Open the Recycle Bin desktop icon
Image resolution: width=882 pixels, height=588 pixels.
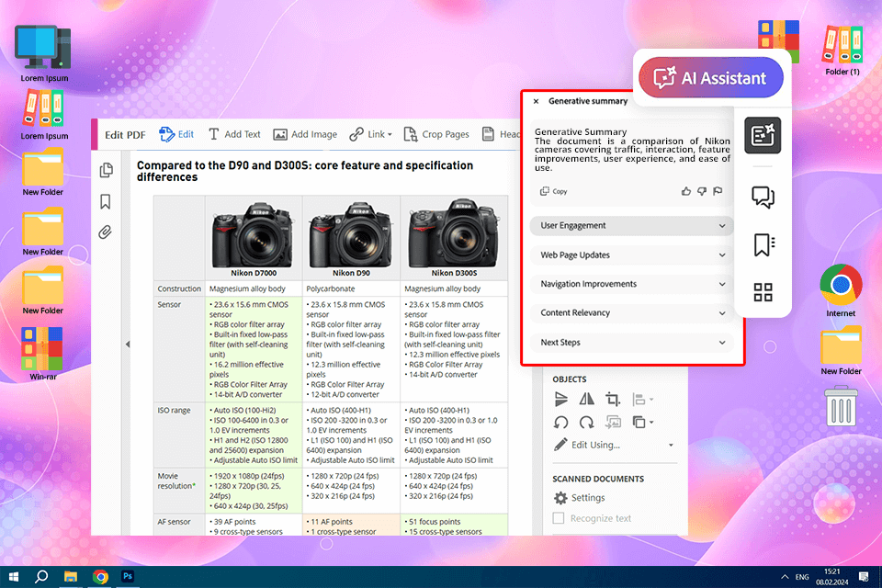[x=841, y=406]
